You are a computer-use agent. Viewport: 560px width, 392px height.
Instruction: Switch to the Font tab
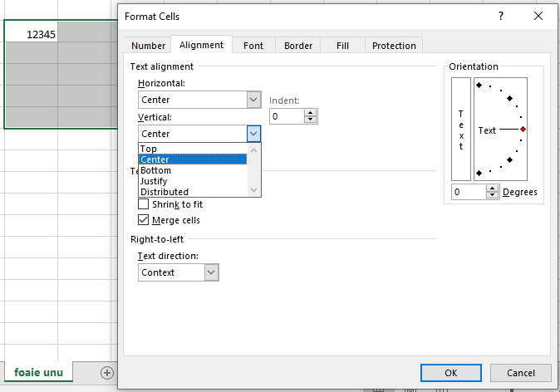253,46
